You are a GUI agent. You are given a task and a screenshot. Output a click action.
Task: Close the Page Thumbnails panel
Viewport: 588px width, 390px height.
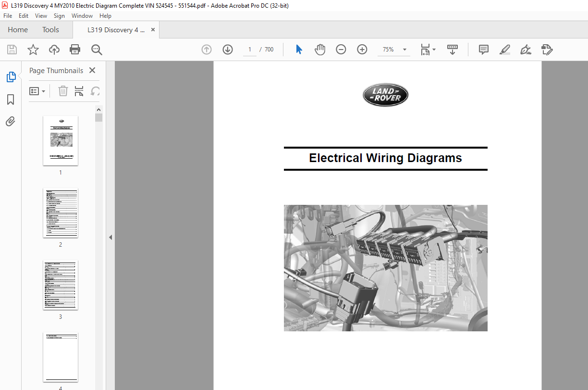pyautogui.click(x=92, y=70)
